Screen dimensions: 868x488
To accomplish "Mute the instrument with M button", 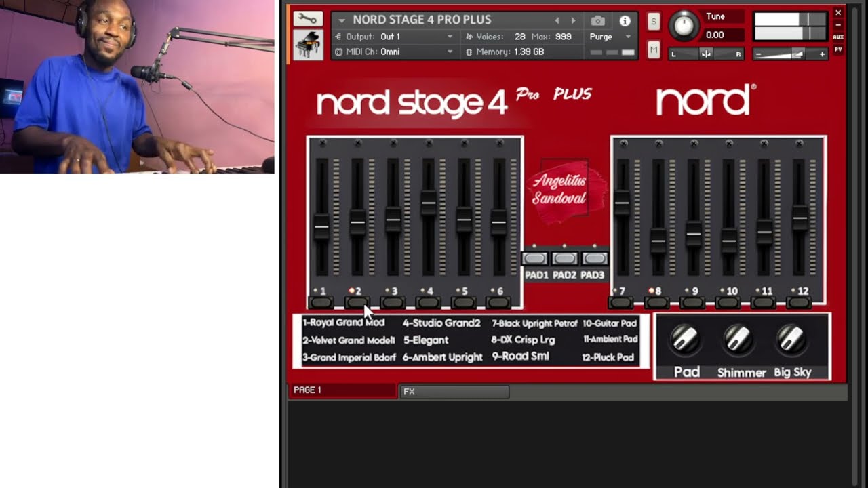I will pyautogui.click(x=654, y=50).
